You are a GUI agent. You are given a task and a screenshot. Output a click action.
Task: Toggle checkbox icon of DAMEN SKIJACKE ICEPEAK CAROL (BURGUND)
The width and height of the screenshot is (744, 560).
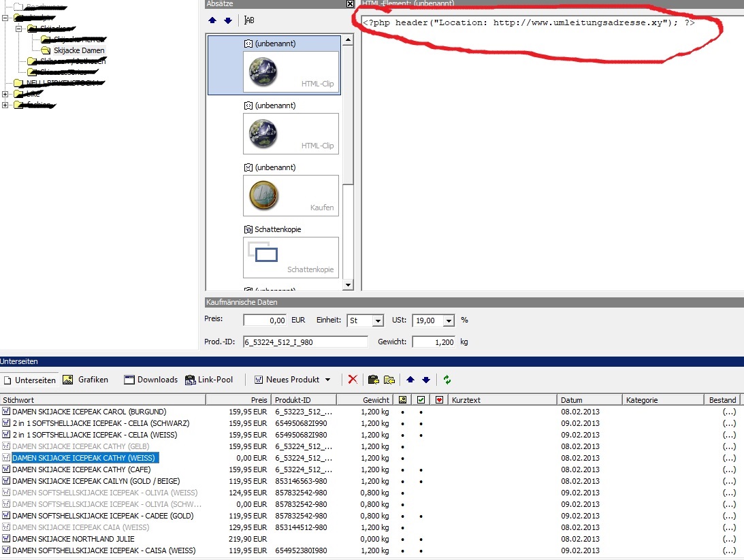[x=6, y=412]
